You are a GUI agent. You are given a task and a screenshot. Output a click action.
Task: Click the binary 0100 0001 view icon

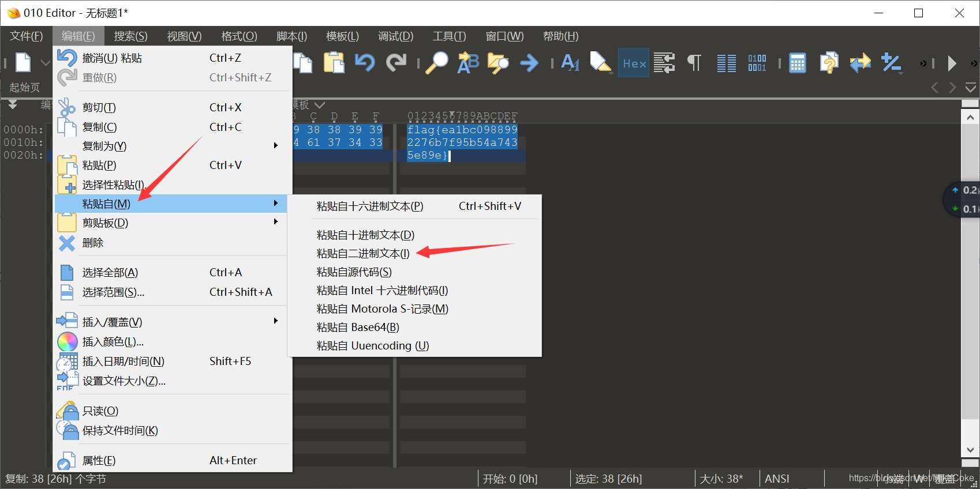click(757, 63)
